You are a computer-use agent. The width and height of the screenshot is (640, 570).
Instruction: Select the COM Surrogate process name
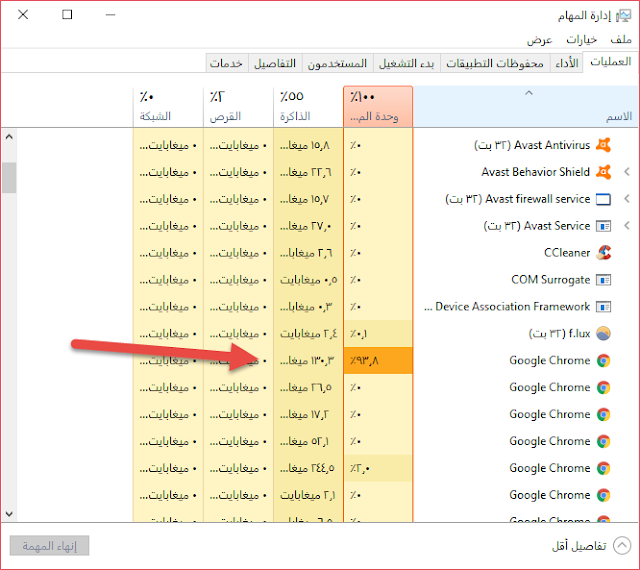point(551,280)
